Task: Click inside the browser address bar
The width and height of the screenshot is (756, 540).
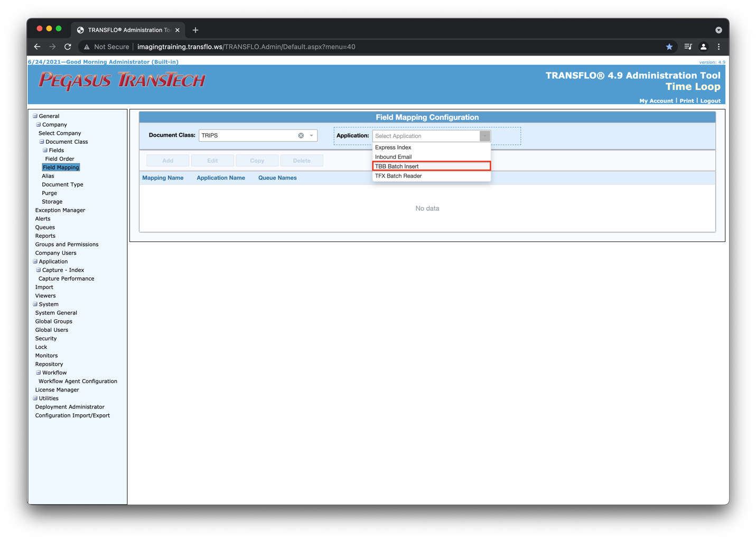Action: pyautogui.click(x=317, y=46)
